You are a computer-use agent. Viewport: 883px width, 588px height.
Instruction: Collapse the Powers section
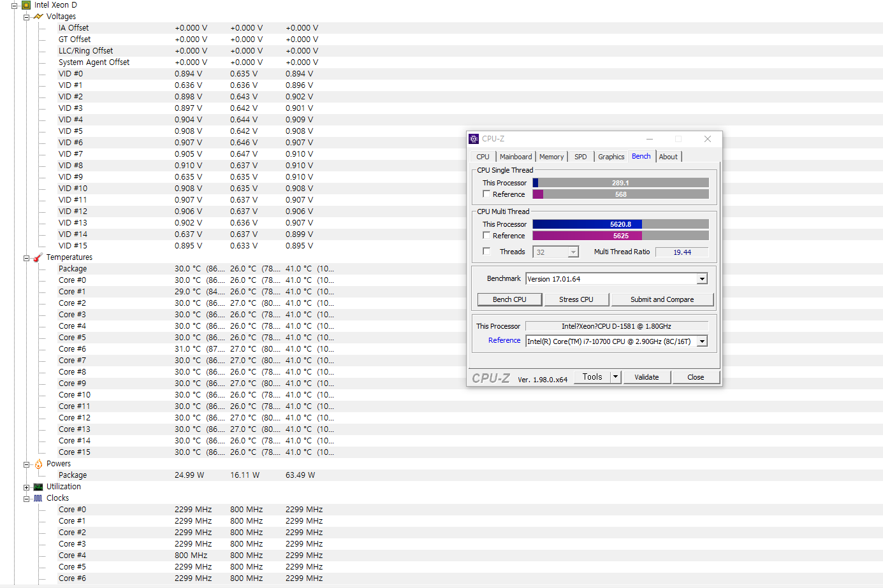[27, 464]
